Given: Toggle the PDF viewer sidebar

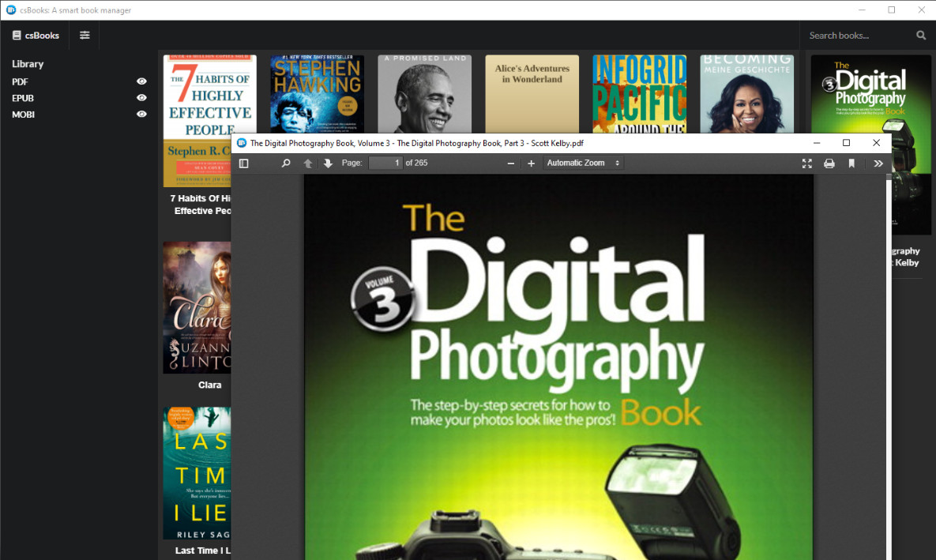Looking at the screenshot, I should (243, 163).
